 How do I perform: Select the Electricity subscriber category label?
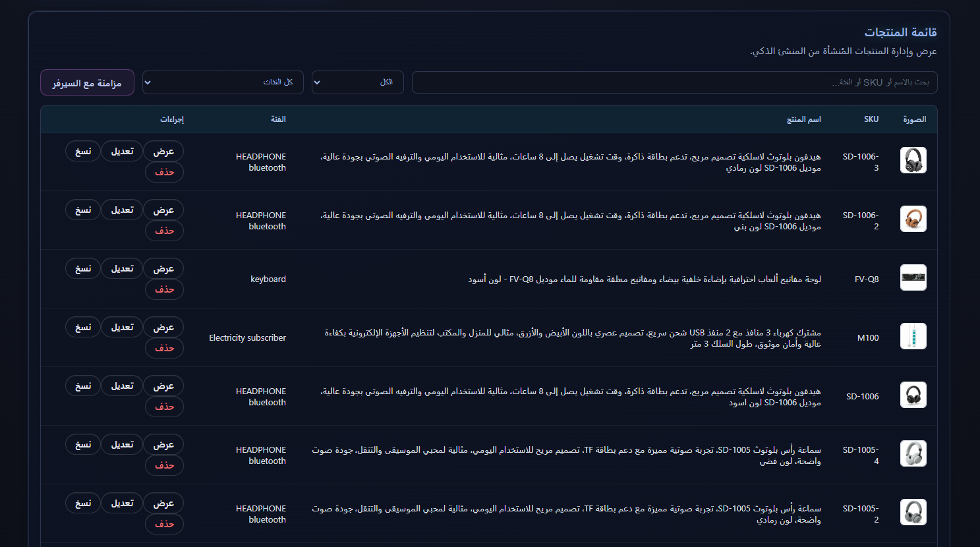coord(247,337)
